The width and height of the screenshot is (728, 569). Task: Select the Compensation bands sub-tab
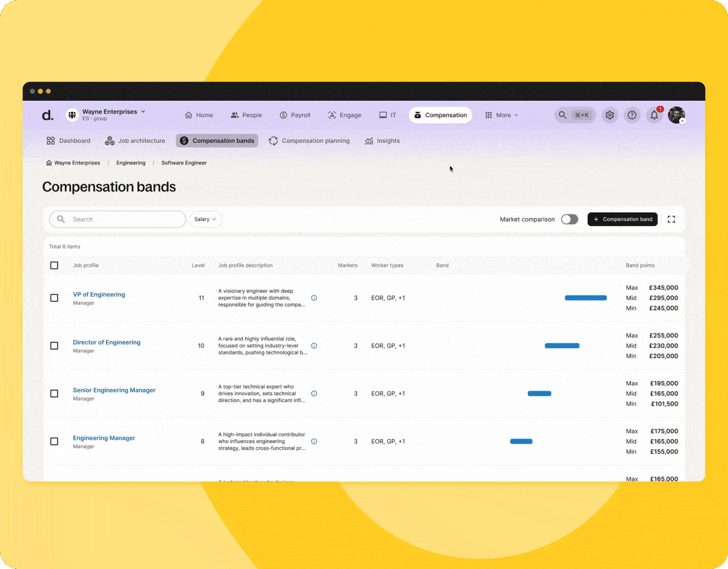(x=217, y=141)
